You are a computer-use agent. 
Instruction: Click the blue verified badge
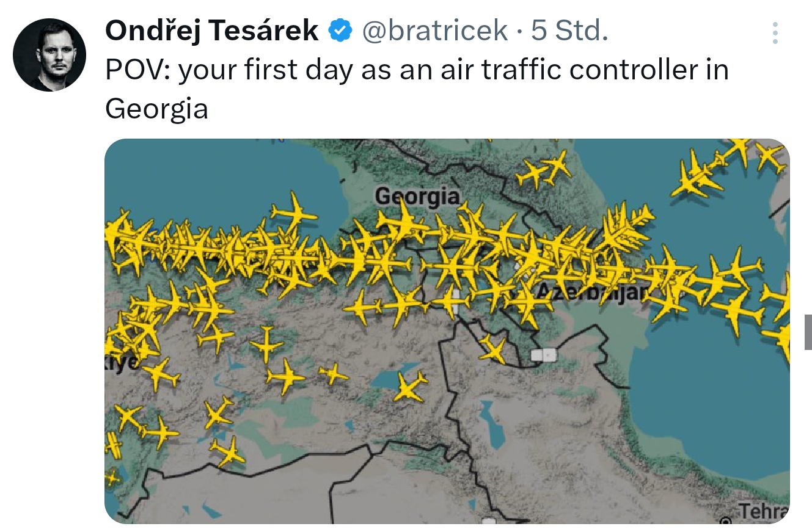(341, 31)
